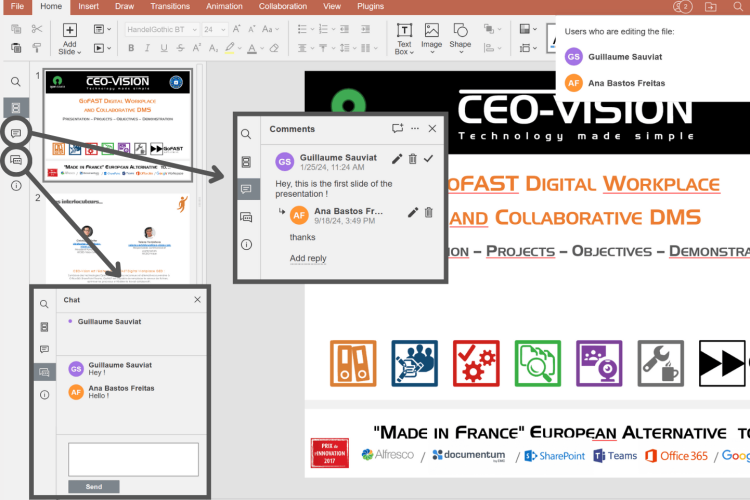
Task: Open the Transitions tab
Action: [x=170, y=6]
